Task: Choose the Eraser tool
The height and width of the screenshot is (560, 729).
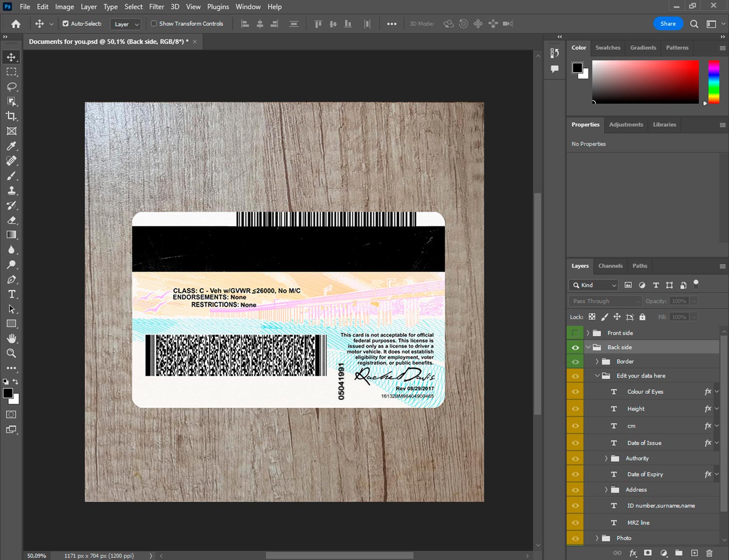Action: tap(12, 220)
